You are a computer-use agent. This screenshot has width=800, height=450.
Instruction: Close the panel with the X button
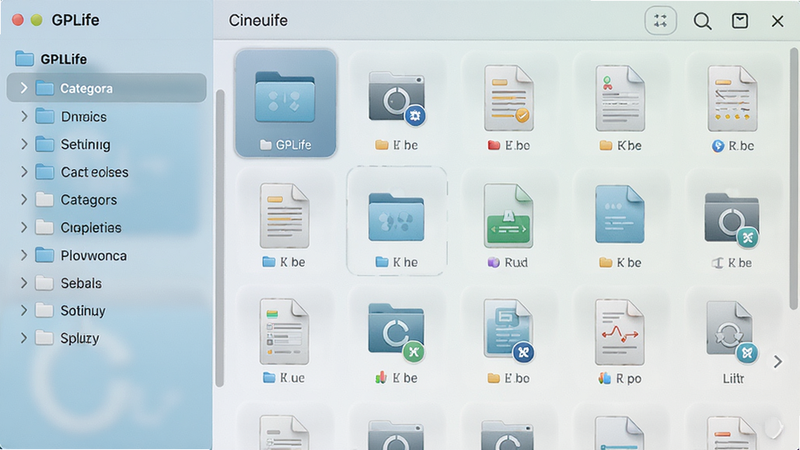click(777, 21)
